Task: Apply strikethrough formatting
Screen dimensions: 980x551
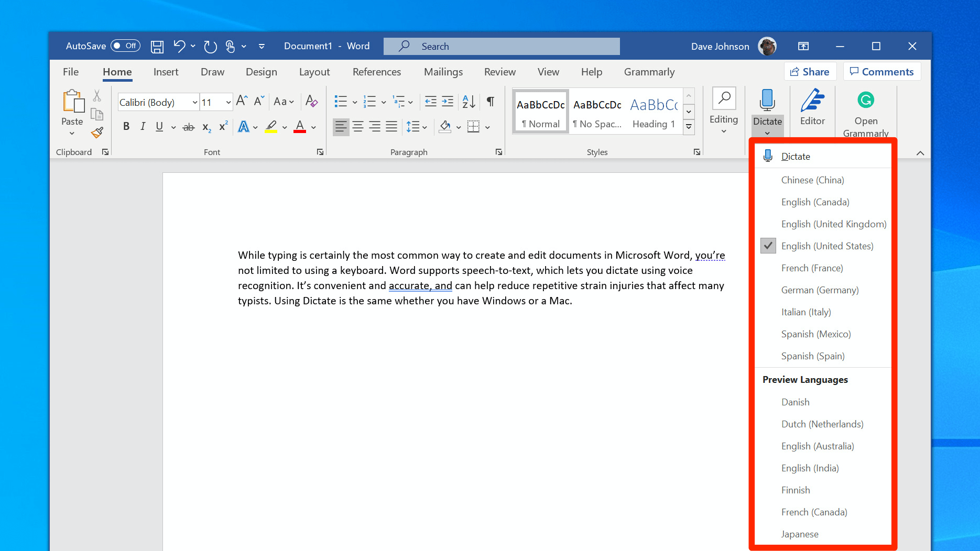Action: (188, 127)
